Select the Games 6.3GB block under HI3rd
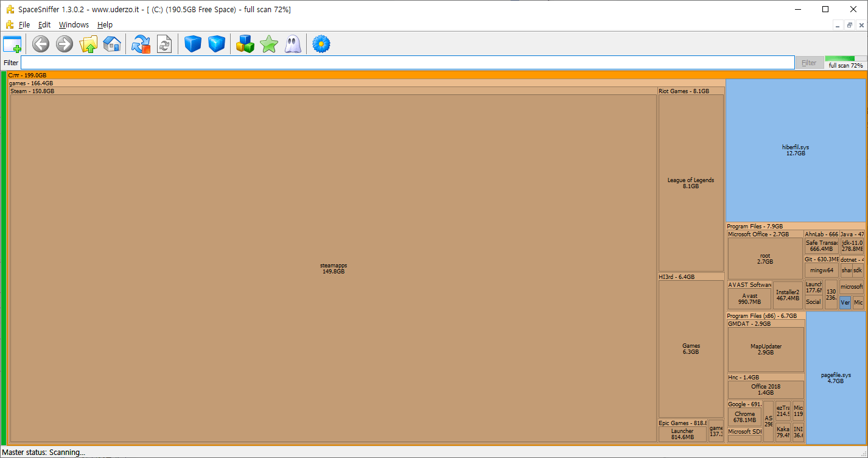Viewport: 868px width, 458px height. pyautogui.click(x=691, y=349)
